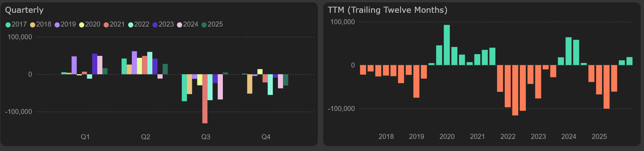Click the Q1 axis label
Viewport: 644px width, 151px height.
click(85, 137)
